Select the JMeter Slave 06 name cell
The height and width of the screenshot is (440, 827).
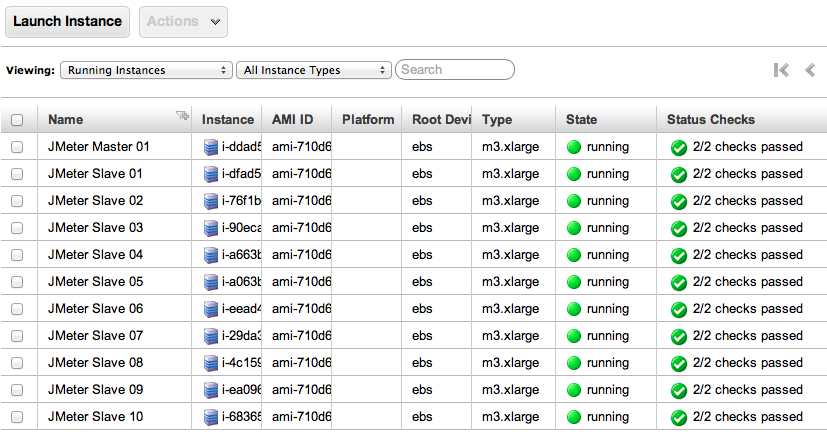[114, 309]
